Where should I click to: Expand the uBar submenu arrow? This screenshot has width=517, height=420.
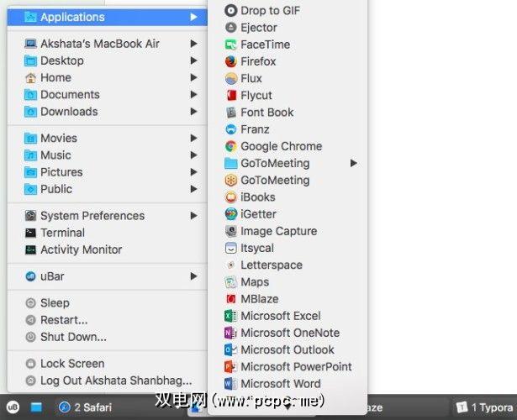coord(193,276)
